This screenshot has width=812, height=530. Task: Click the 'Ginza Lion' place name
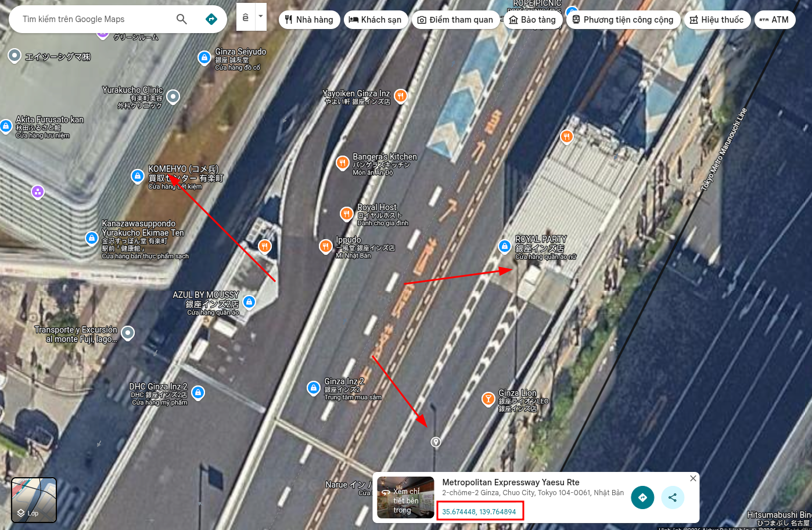(x=518, y=393)
